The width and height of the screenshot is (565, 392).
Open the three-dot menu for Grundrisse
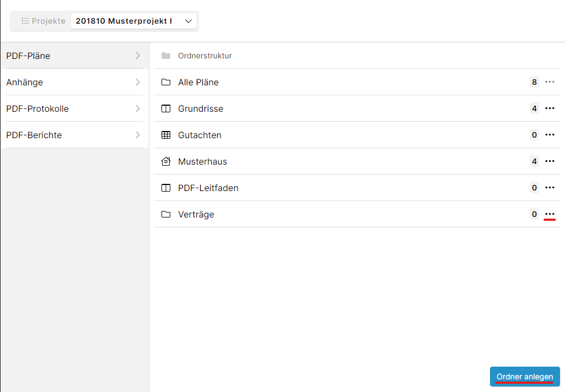tap(550, 108)
